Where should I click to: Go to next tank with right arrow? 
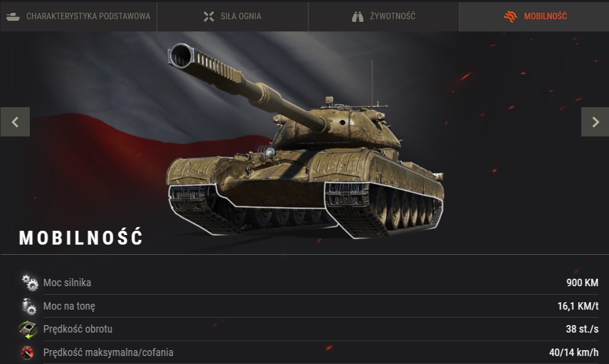tap(595, 122)
